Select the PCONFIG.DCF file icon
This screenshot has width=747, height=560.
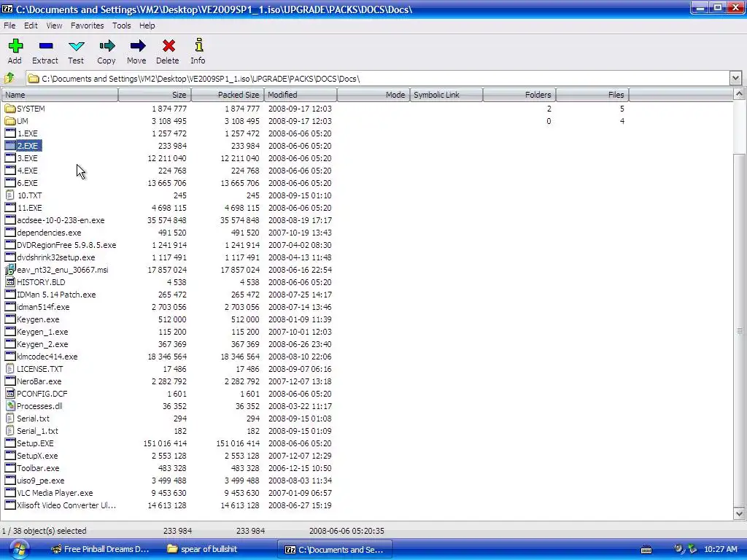pyautogui.click(x=10, y=393)
